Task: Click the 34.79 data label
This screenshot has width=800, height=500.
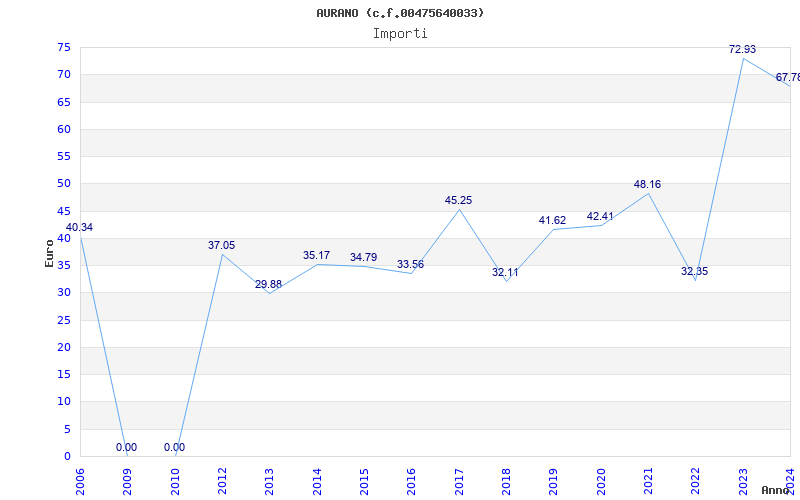Action: (363, 257)
